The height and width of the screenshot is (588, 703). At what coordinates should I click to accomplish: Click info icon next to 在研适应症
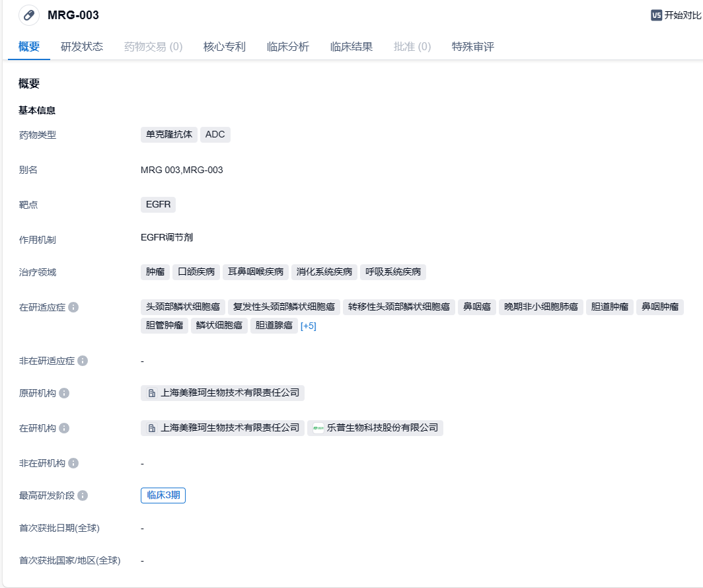(73, 307)
